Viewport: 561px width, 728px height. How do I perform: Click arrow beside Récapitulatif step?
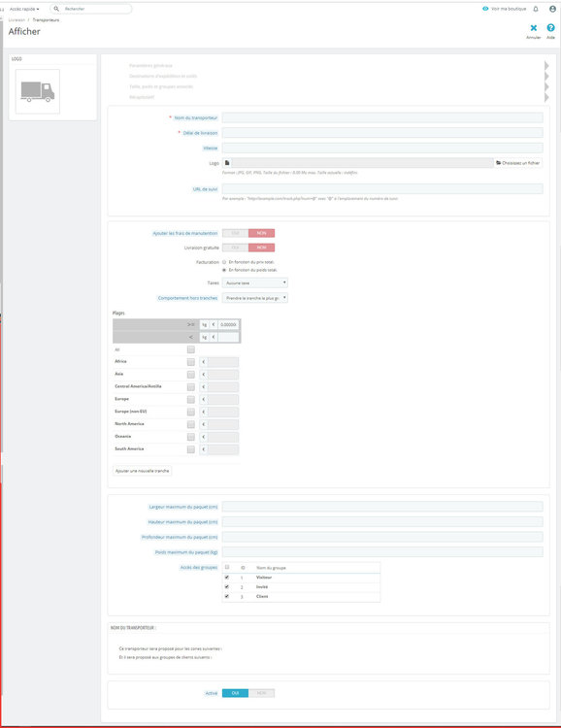pyautogui.click(x=546, y=97)
